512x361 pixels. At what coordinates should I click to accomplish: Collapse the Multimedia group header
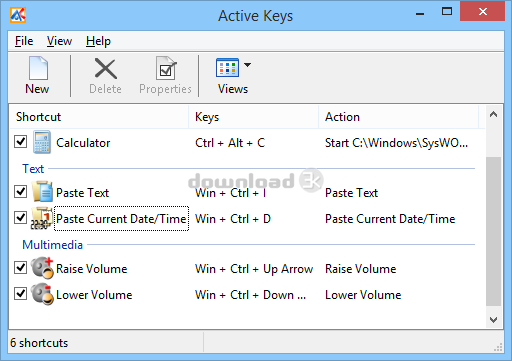52,245
